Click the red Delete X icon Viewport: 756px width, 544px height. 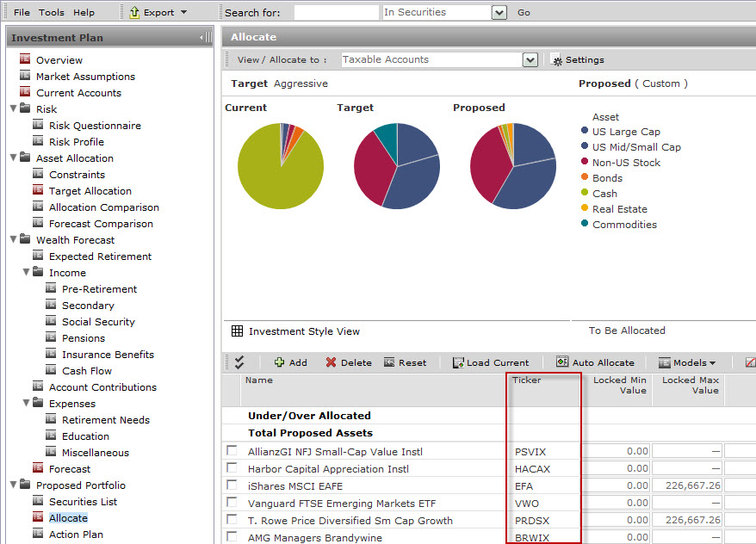[x=331, y=362]
